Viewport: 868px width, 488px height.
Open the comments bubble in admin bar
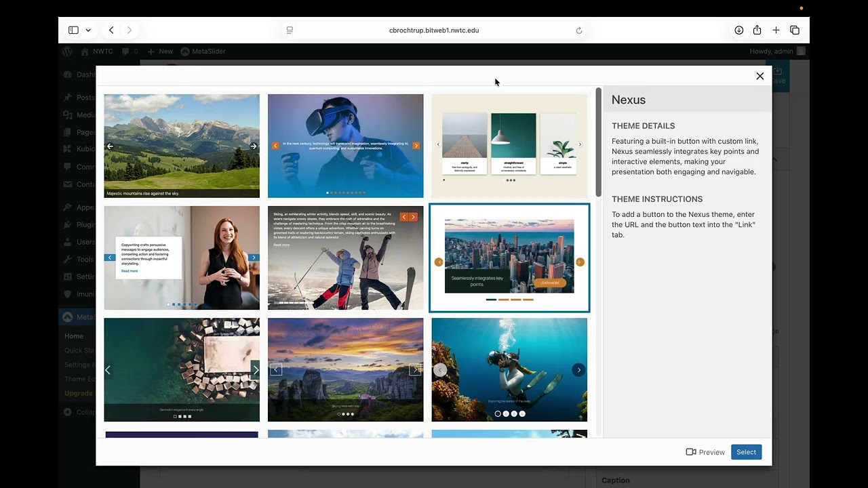[x=130, y=52]
